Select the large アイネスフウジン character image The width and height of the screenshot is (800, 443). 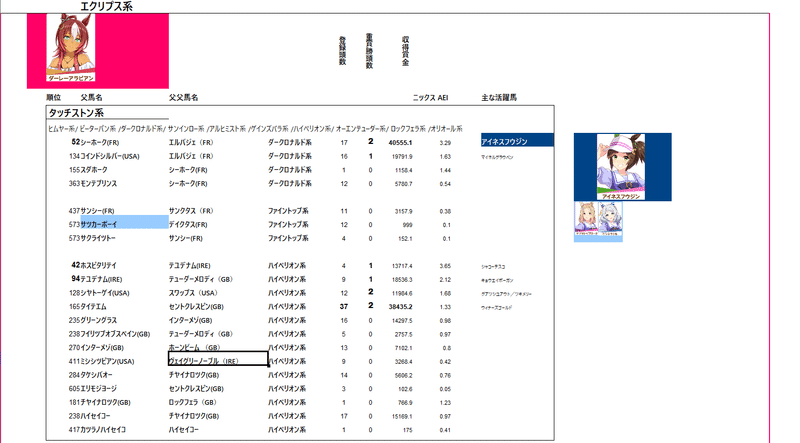click(621, 167)
